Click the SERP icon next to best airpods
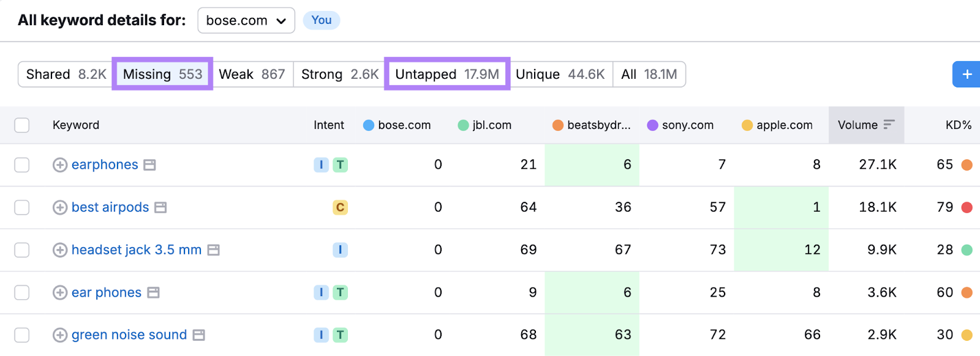This screenshot has width=980, height=356. click(x=160, y=207)
